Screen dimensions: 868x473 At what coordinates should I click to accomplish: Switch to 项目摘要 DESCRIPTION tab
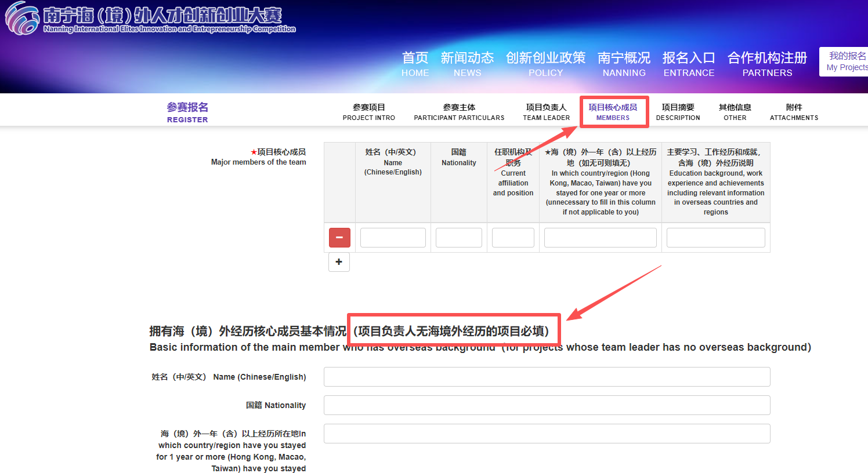678,112
